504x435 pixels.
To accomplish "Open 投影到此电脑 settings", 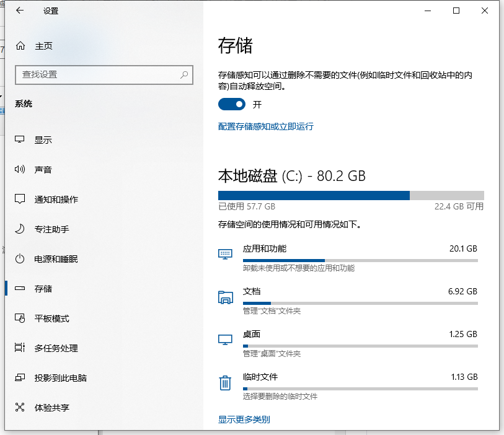I will [60, 378].
